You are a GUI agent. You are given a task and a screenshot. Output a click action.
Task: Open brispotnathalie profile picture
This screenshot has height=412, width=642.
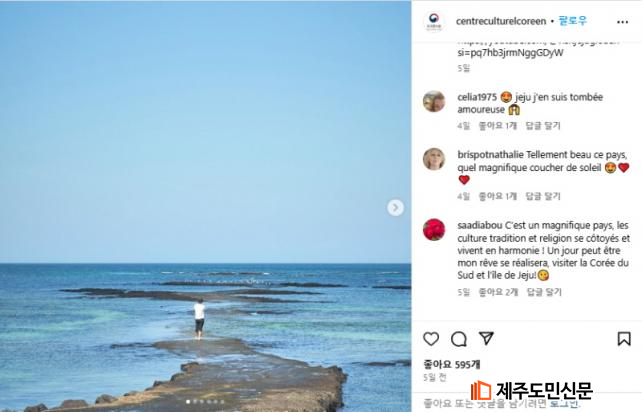(x=434, y=159)
